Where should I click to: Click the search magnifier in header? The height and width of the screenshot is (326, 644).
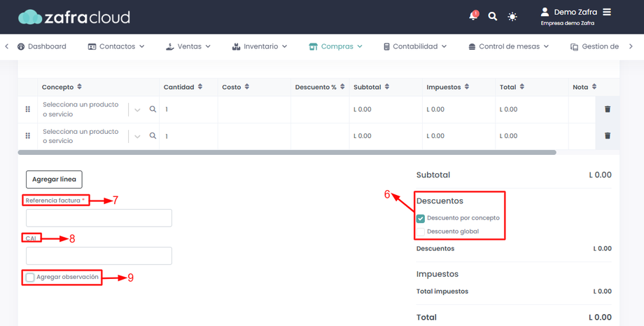492,16
